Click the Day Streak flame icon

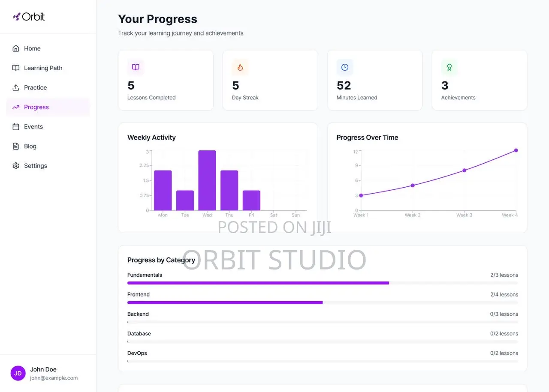[x=240, y=67]
